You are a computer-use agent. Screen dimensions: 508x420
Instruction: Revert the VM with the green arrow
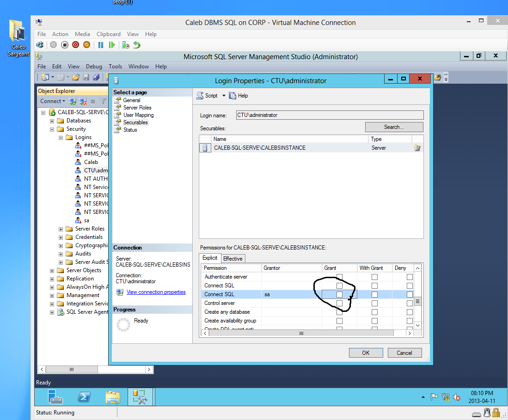137,45
